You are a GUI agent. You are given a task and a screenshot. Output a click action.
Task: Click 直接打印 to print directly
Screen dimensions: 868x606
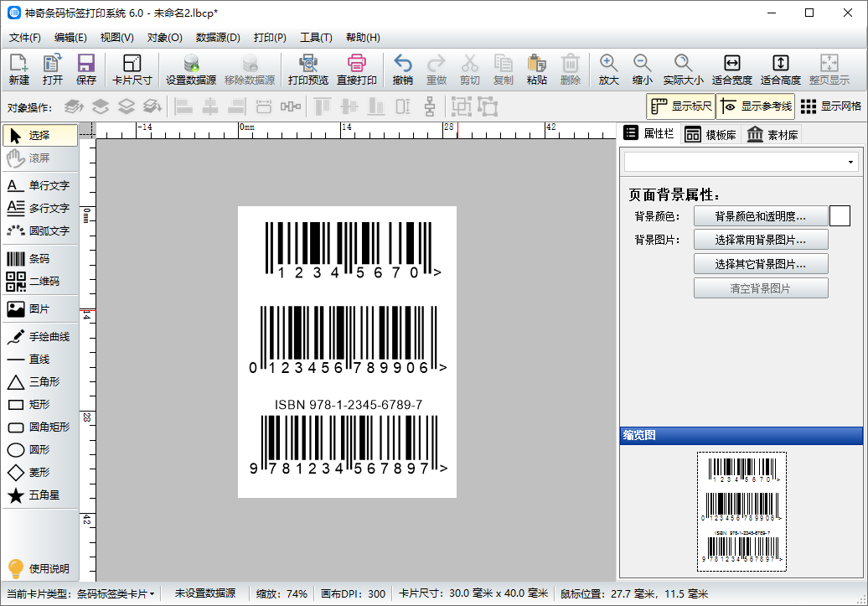pos(357,70)
